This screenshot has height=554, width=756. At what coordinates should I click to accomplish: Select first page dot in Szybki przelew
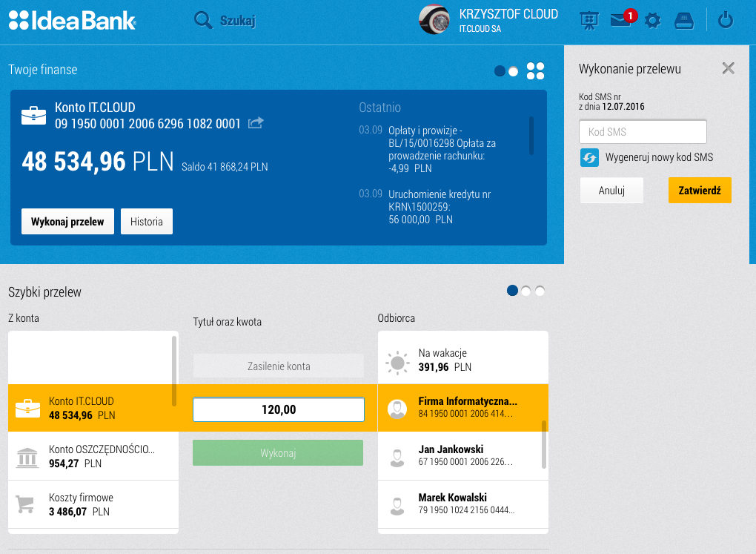click(512, 291)
